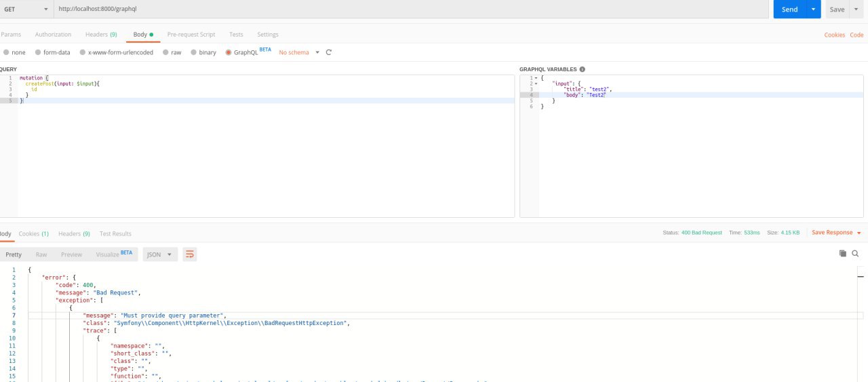Open the Visualize BETA view

(x=114, y=254)
